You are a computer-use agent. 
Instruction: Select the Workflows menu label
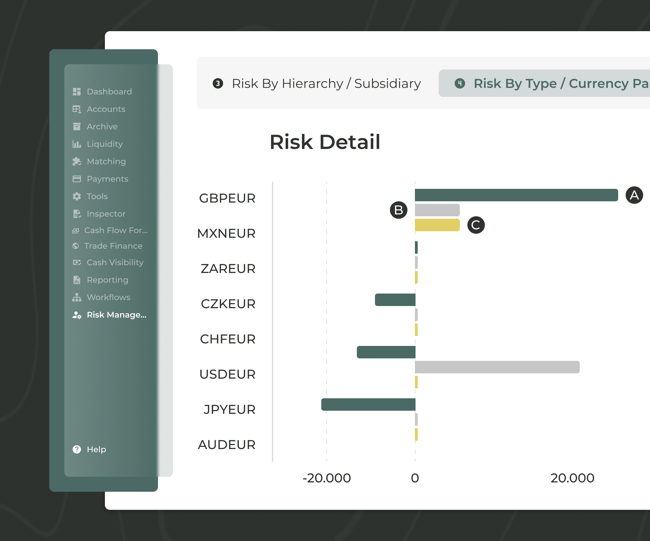tap(108, 297)
